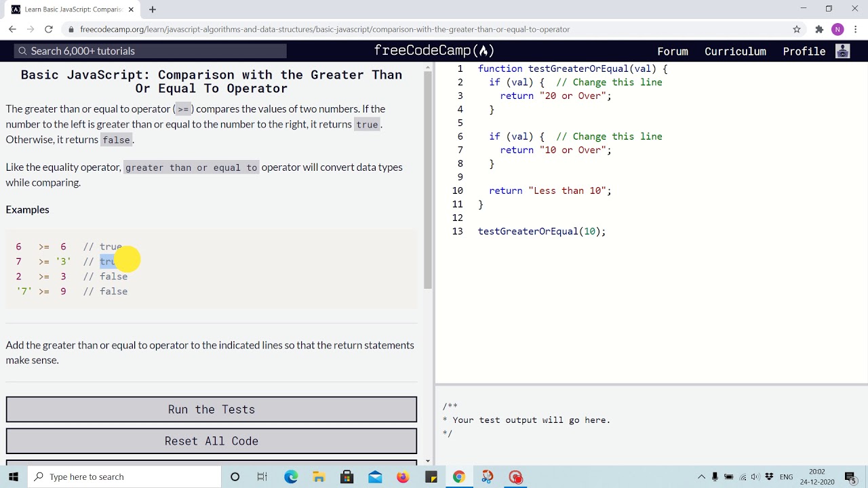
Task: Click the 'return "10 or Over";' line
Action: pos(555,150)
